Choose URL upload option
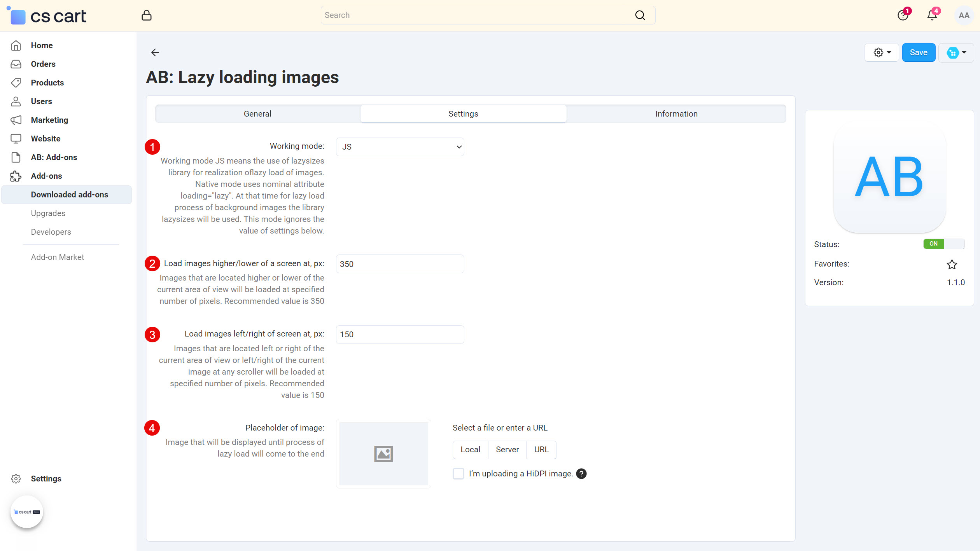Viewport: 980px width, 551px height. point(541,450)
